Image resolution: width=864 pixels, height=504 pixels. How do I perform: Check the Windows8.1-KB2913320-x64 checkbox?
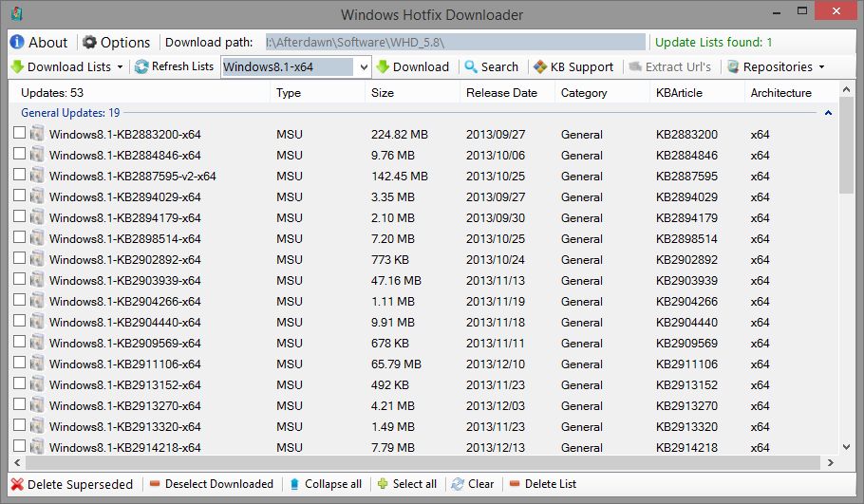click(x=19, y=425)
